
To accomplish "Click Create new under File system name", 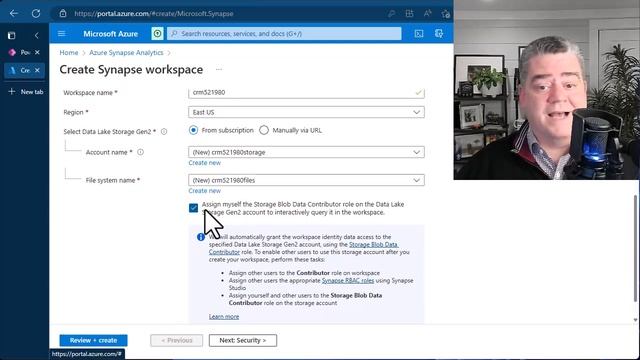I will click(x=204, y=191).
